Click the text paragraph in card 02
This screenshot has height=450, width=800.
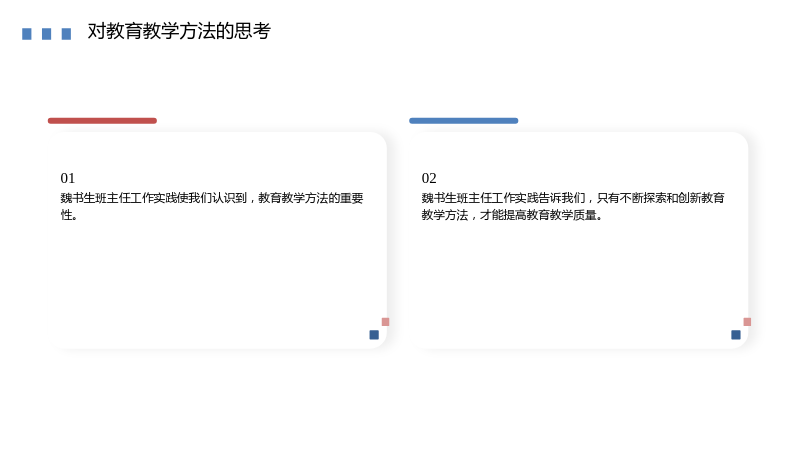[x=573, y=206]
